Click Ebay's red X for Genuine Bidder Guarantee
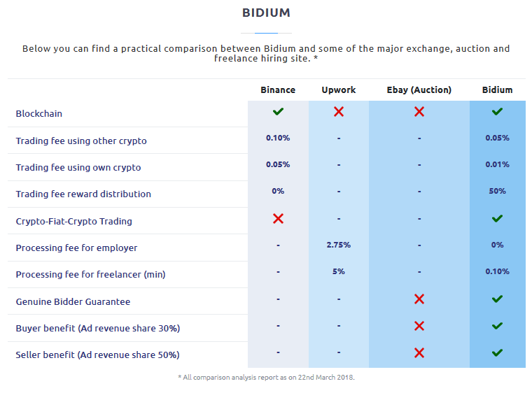This screenshot has height=393, width=532. 419,299
